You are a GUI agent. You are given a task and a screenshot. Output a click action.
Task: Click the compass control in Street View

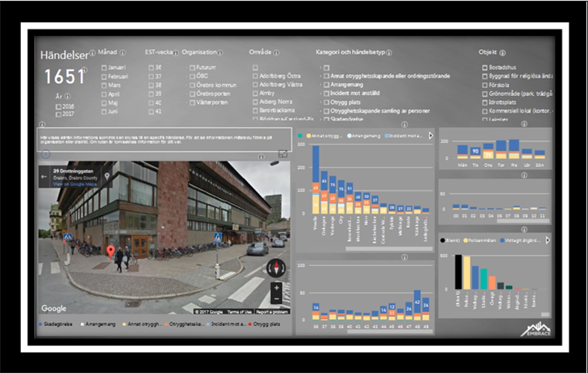[x=277, y=268]
